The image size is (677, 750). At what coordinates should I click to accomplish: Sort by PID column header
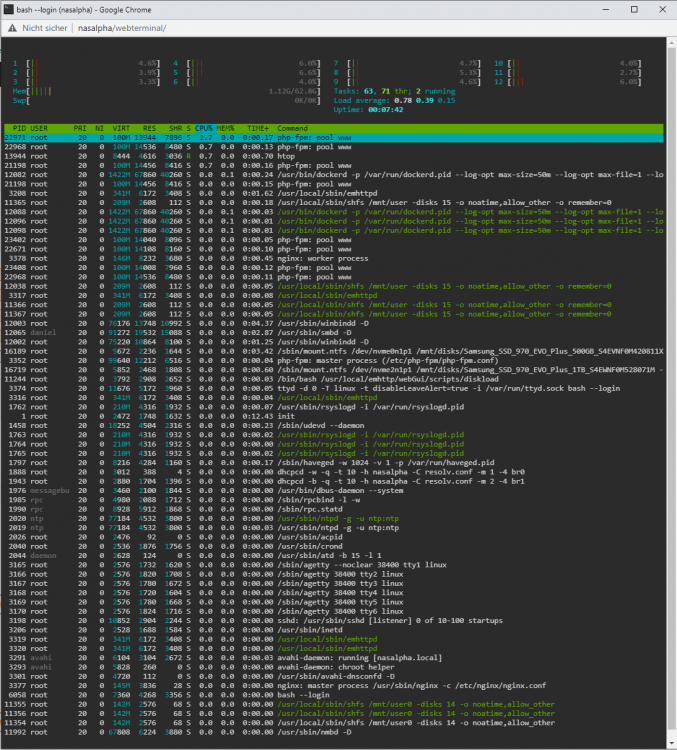tap(20, 128)
